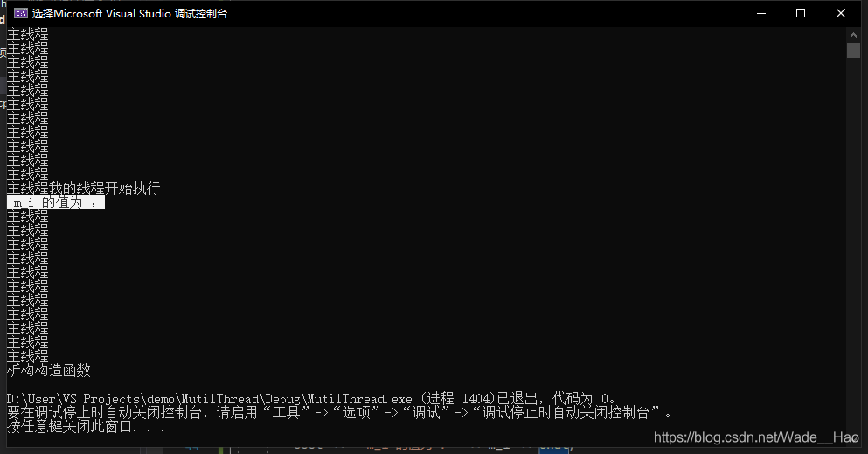This screenshot has height=454, width=868.
Task: Minimize the debug console window
Action: pyautogui.click(x=761, y=13)
